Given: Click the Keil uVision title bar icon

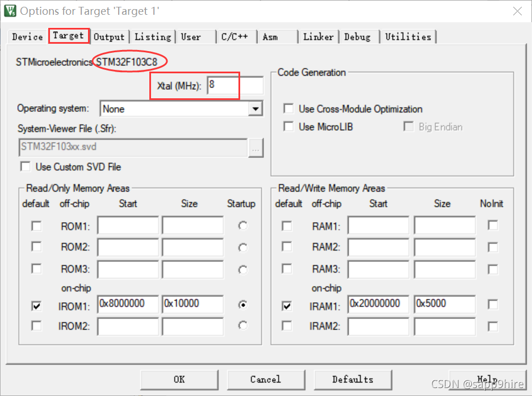Looking at the screenshot, I should [10, 11].
